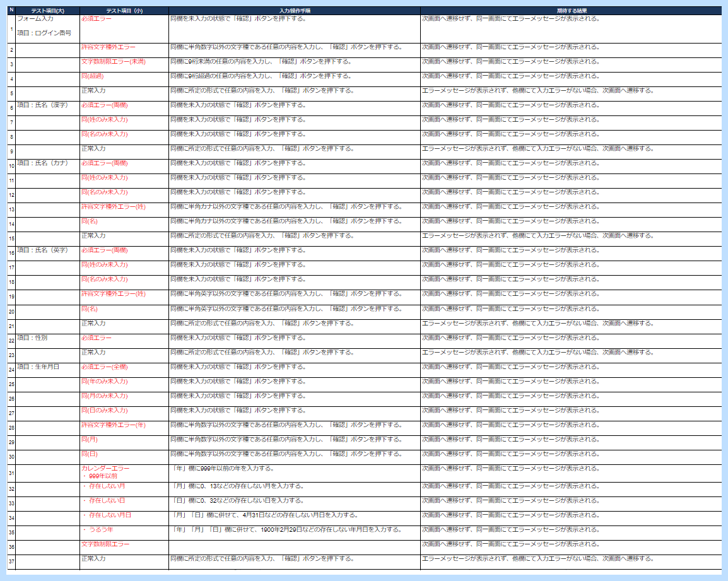
Task: Click the N header cell
Action: (x=11, y=11)
